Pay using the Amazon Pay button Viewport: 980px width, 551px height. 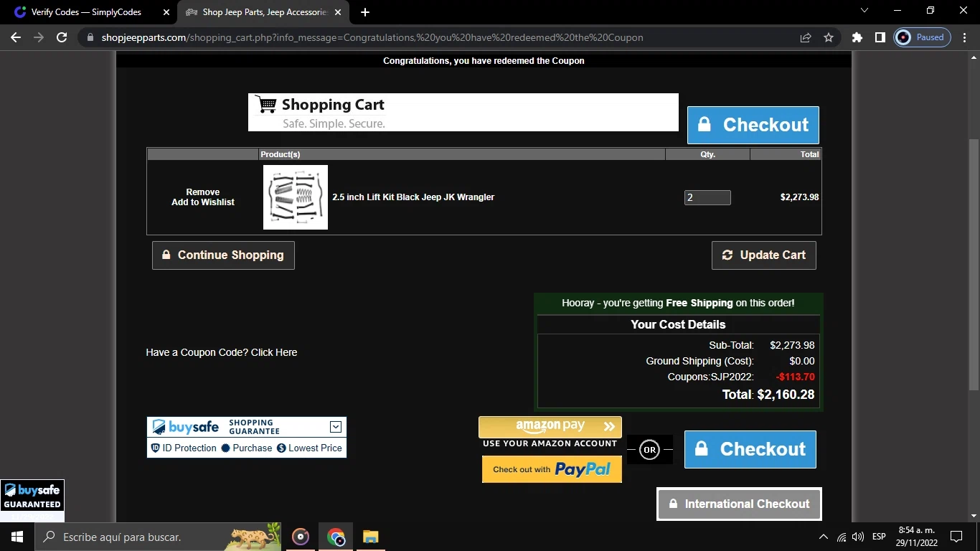tap(550, 427)
